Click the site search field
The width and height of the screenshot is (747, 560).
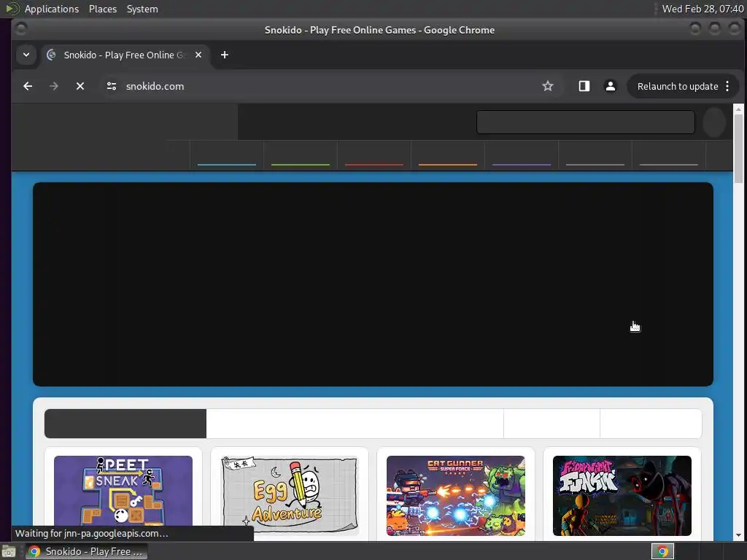586,122
